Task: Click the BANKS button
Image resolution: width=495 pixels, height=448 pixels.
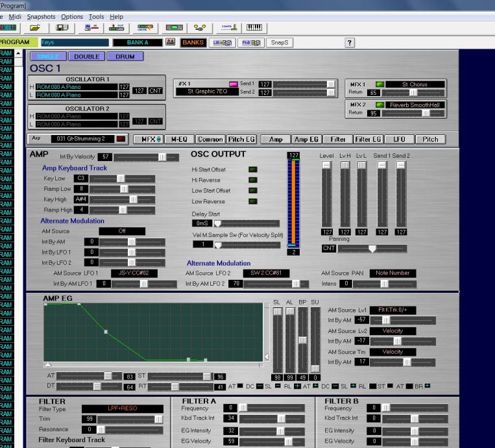Action: [x=193, y=43]
